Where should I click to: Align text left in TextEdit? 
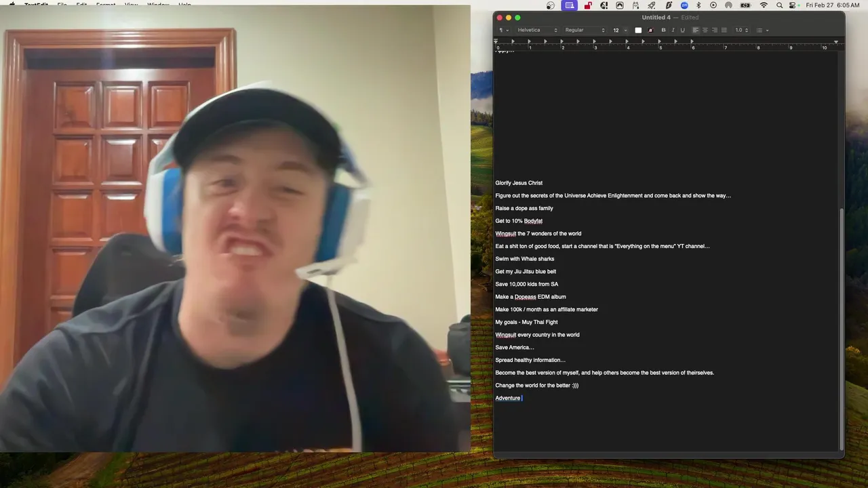point(696,30)
